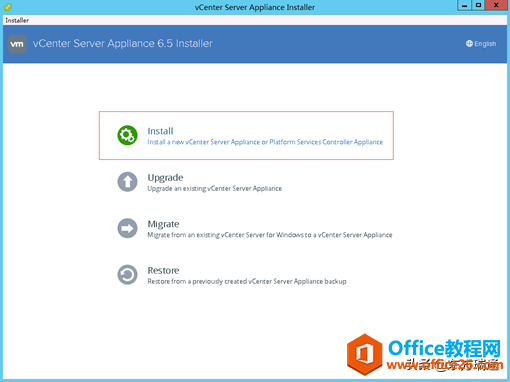Select the Install option title
Screen dimensions: 510x382
(160, 131)
